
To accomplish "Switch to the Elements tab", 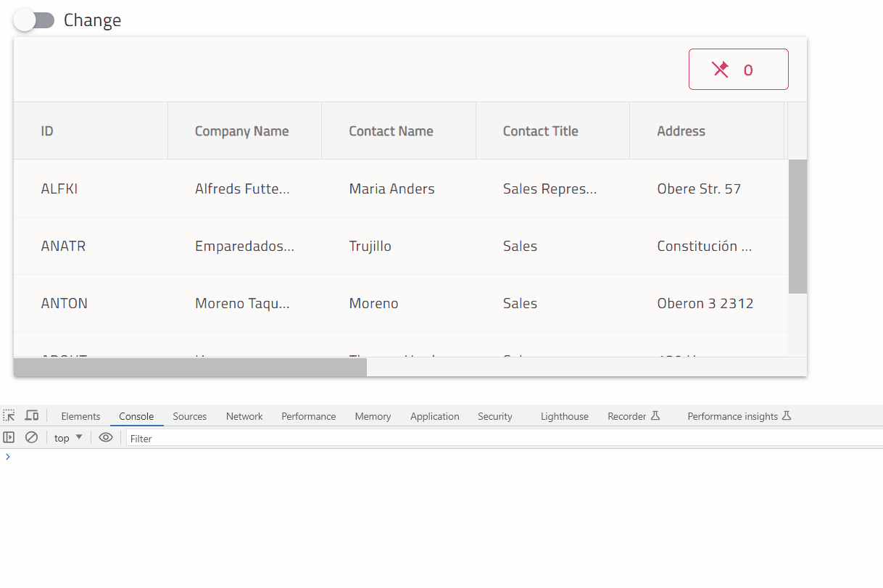I will 80,416.
